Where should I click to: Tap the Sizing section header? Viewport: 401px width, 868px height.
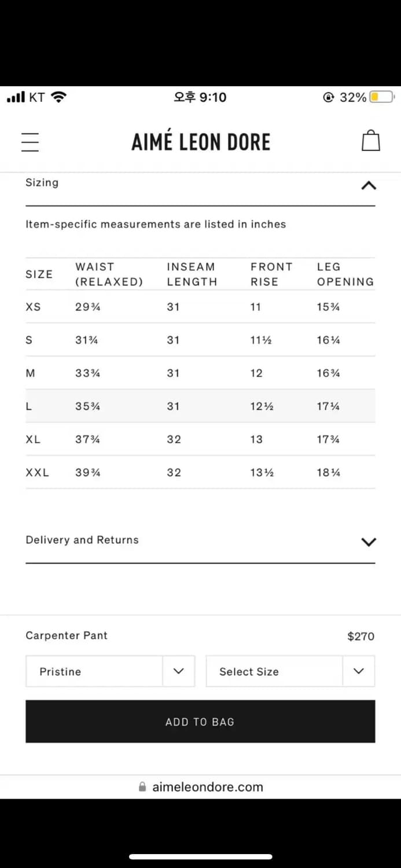(42, 183)
